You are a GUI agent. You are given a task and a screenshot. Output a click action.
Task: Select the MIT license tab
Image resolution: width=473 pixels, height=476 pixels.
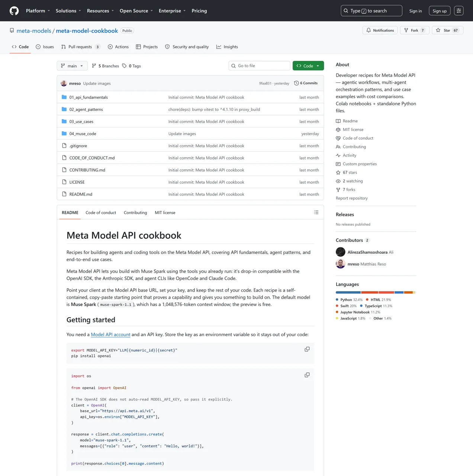coord(165,213)
